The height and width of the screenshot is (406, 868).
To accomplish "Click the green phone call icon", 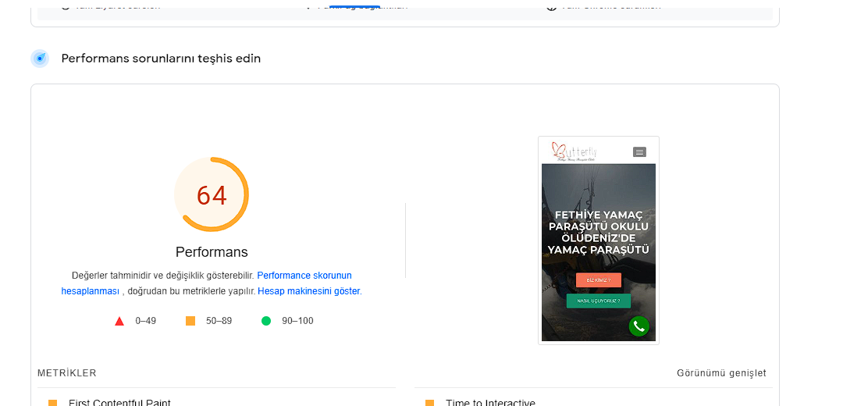I will [639, 326].
